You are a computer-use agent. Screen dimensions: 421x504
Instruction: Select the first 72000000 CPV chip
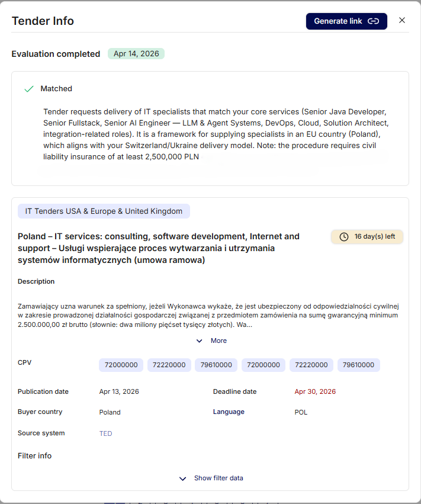tap(121, 365)
